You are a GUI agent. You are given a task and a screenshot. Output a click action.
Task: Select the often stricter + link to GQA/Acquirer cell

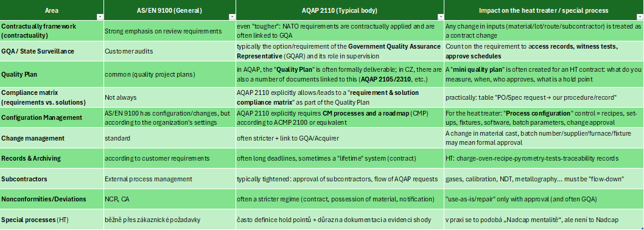(x=340, y=138)
